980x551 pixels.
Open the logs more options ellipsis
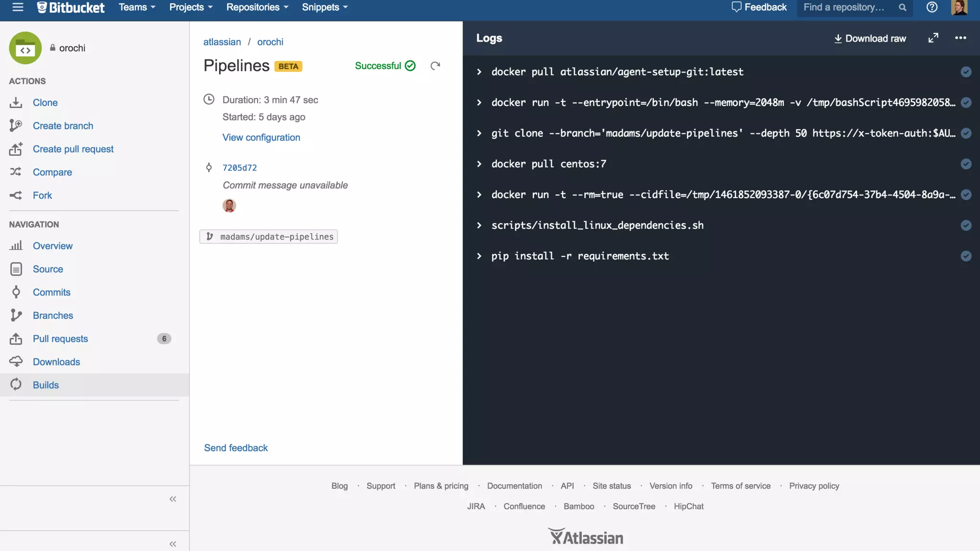point(960,38)
